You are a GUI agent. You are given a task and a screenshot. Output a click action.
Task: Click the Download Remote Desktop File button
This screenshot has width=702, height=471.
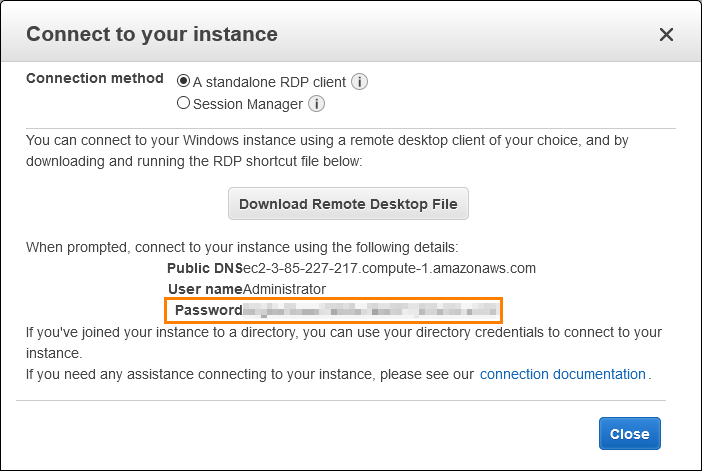348,204
